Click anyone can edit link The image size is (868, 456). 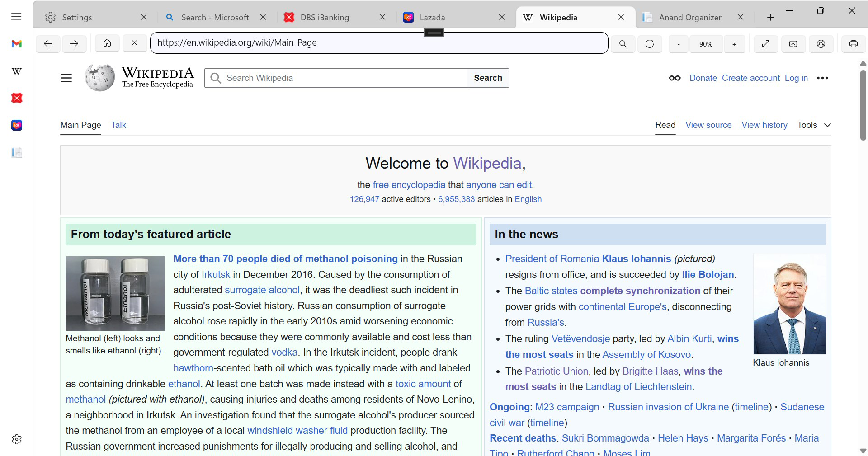(499, 185)
